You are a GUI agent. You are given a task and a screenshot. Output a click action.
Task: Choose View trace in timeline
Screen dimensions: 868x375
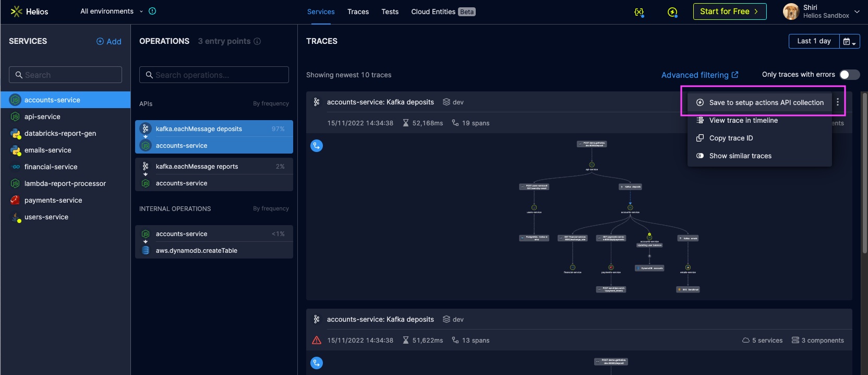click(759, 120)
